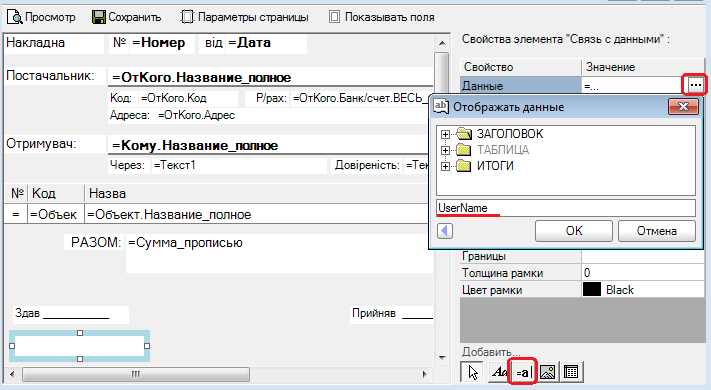Toggle the Показывать поля checkbox
Screen dimensions: 711x390
(x=334, y=17)
